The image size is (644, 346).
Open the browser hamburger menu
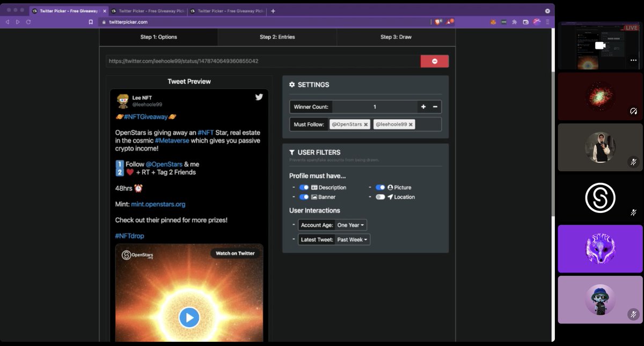(x=547, y=22)
